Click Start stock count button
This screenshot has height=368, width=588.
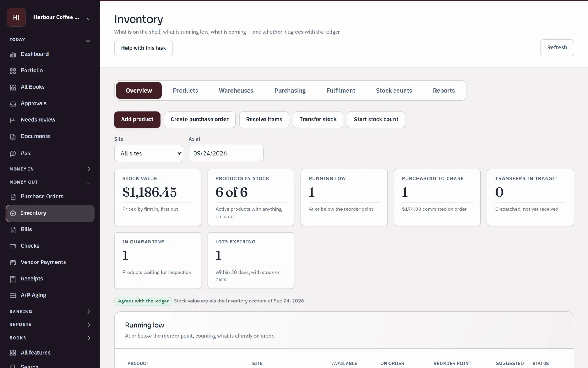tap(376, 120)
